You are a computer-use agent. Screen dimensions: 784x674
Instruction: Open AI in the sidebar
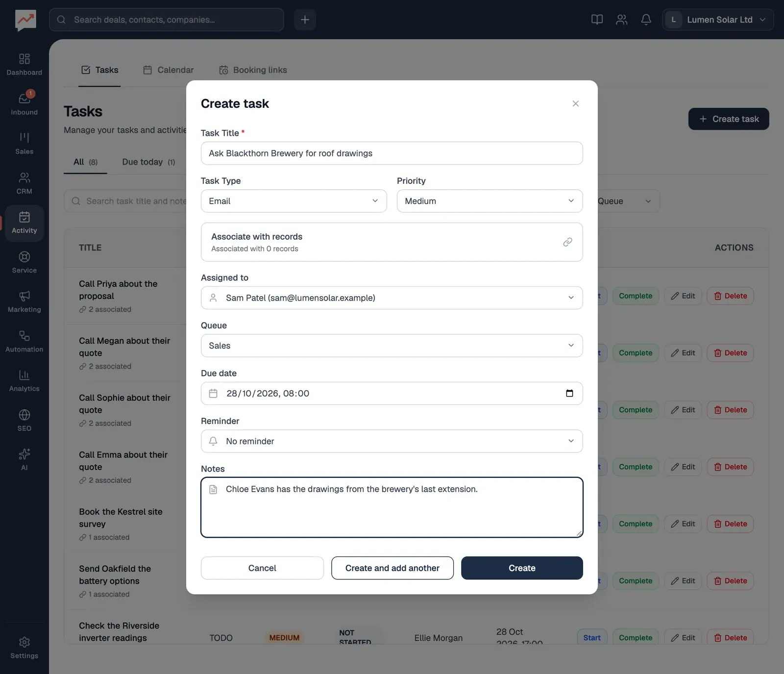pyautogui.click(x=24, y=459)
